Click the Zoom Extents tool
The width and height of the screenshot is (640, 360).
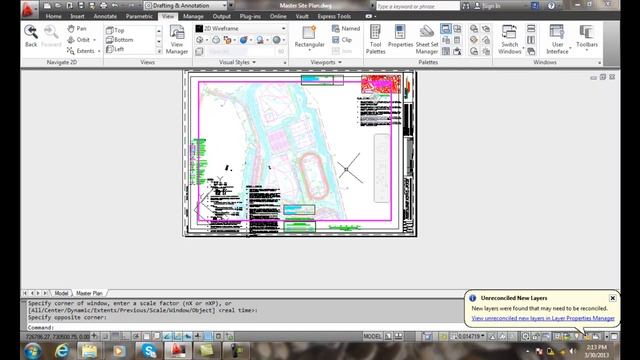point(81,51)
